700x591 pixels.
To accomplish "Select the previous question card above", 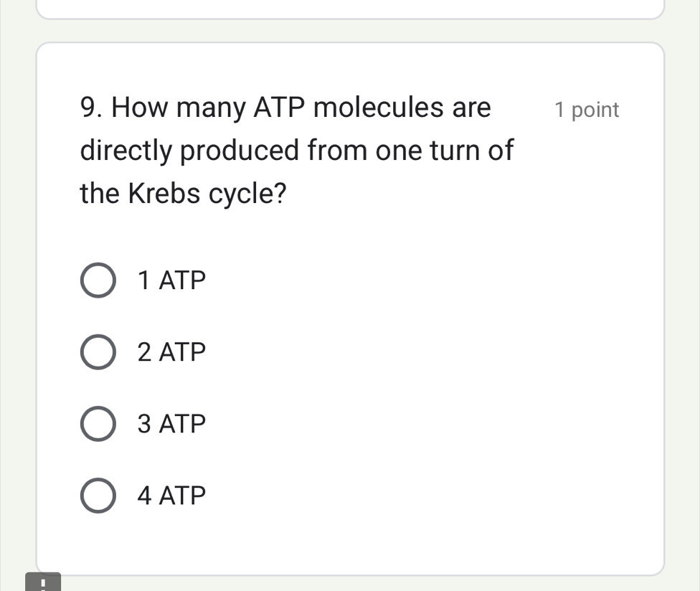I will tap(350, 7).
